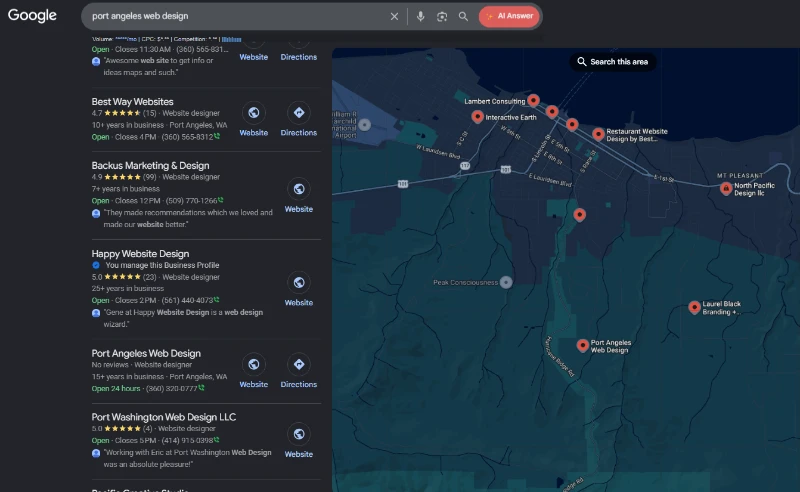Select Lambert Consulting map pin
This screenshot has height=492, width=800.
pos(533,100)
